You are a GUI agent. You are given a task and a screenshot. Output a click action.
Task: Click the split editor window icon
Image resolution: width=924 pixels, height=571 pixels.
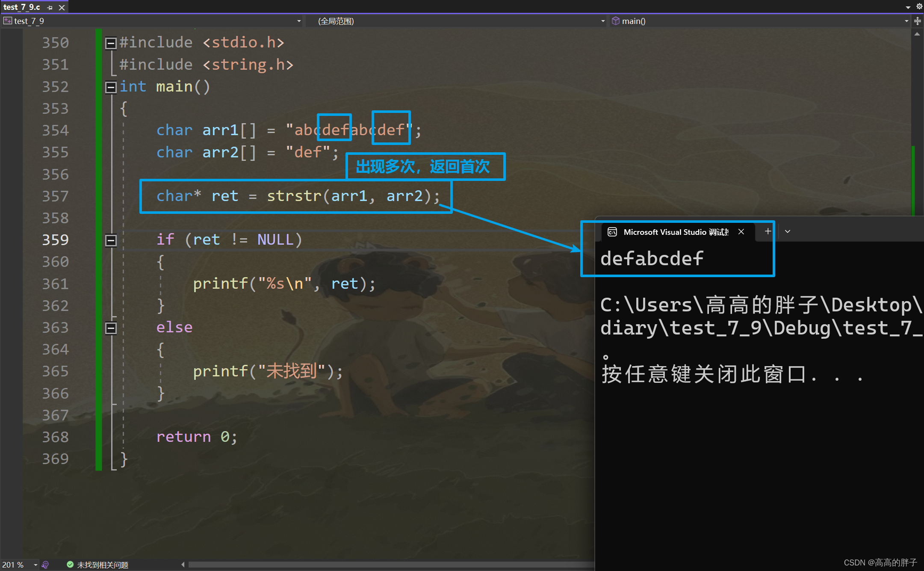(x=918, y=21)
